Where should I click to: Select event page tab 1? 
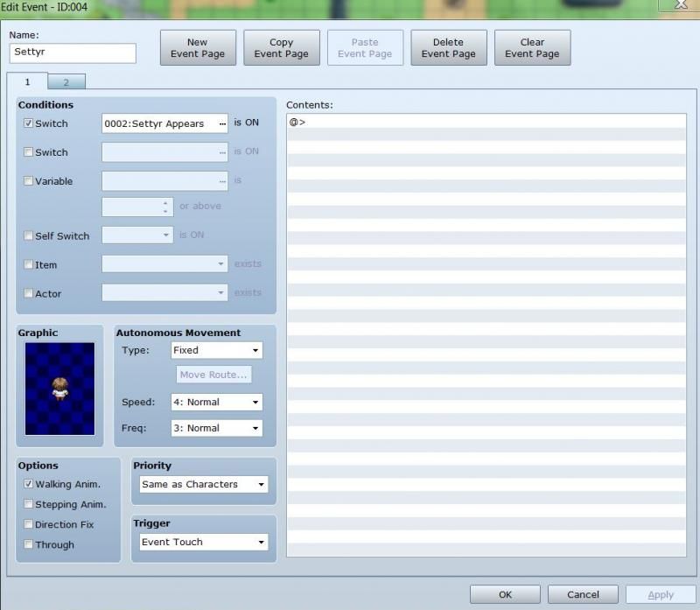point(27,81)
